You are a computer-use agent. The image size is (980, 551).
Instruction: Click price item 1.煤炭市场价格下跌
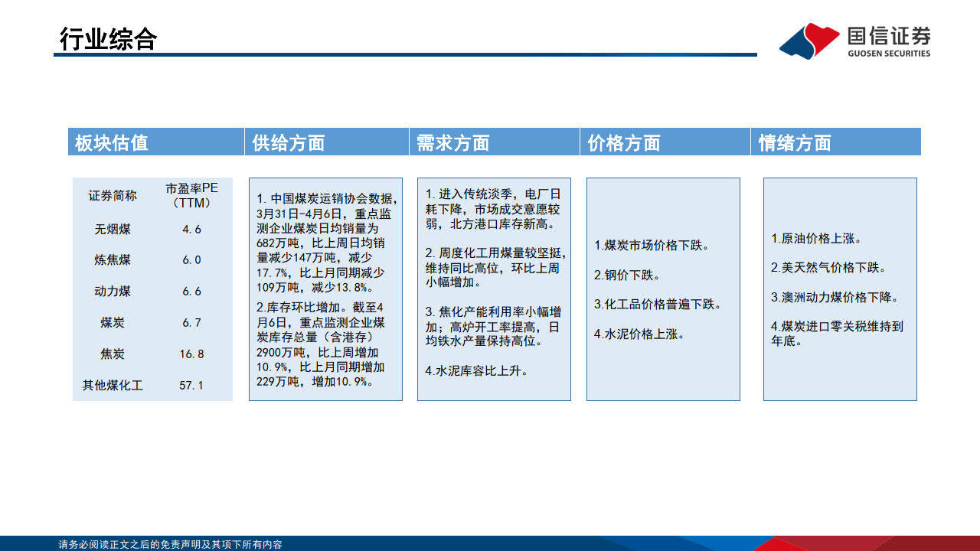(x=652, y=246)
